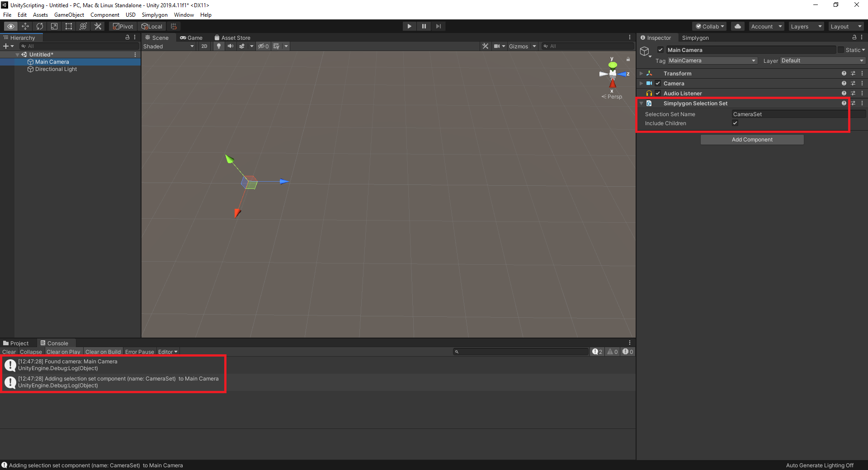Toggle the grid snapping icon in toolbar

pos(174,26)
